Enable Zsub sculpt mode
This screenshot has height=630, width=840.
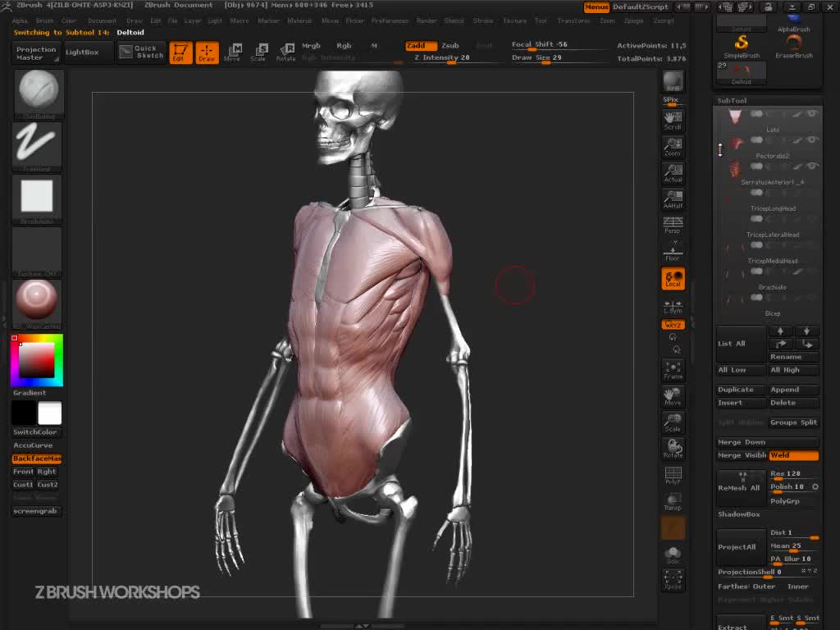[x=450, y=46]
